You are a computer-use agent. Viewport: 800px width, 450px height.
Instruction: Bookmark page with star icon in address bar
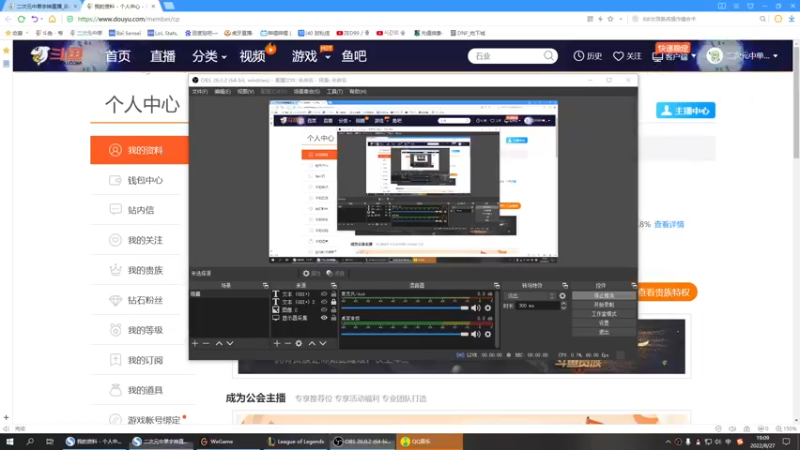point(610,19)
